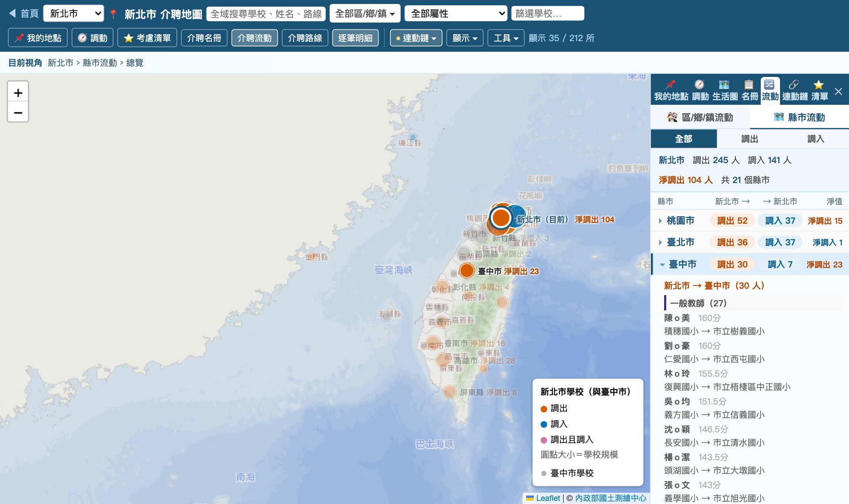
Task: Expand the 桃園市 row
Action: tap(750, 221)
